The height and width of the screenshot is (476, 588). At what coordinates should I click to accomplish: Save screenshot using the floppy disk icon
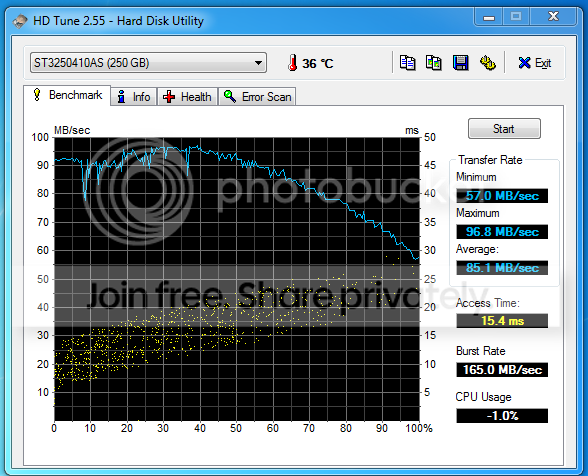click(x=460, y=63)
